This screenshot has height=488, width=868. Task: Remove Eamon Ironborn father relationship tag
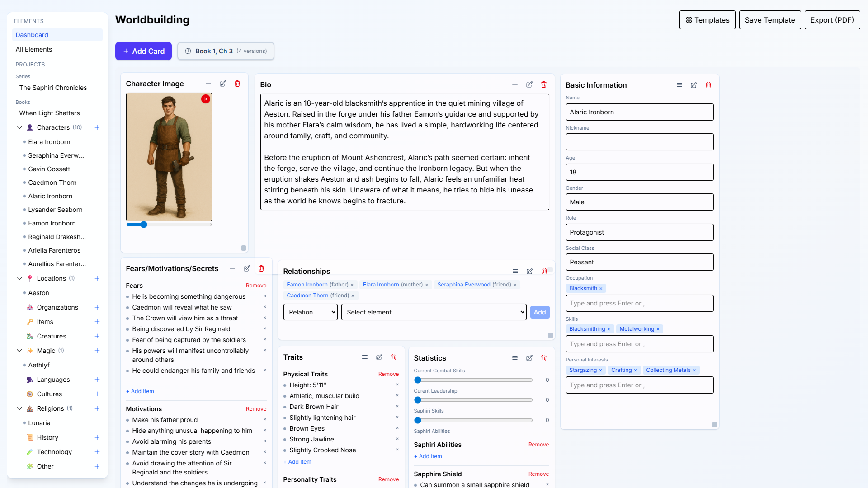(x=352, y=285)
